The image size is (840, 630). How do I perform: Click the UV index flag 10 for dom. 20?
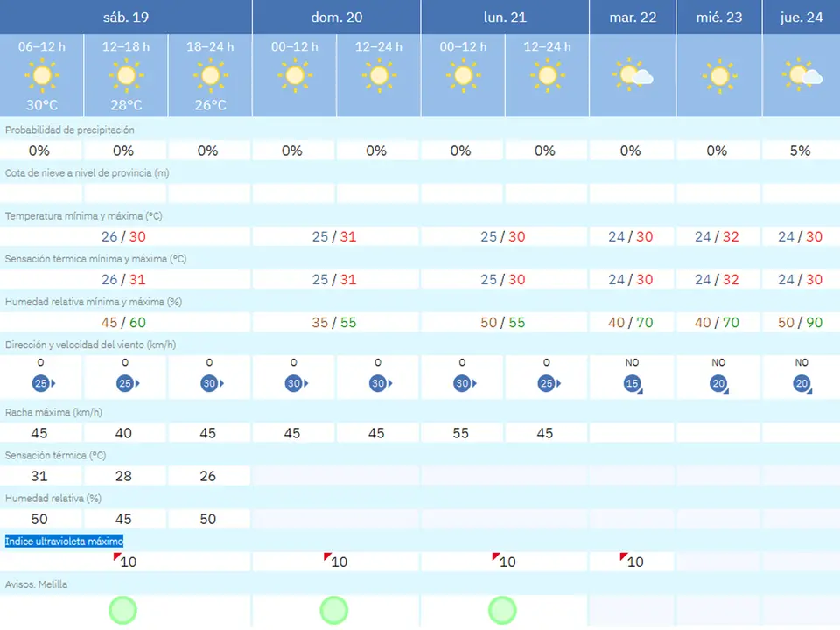[x=335, y=561]
